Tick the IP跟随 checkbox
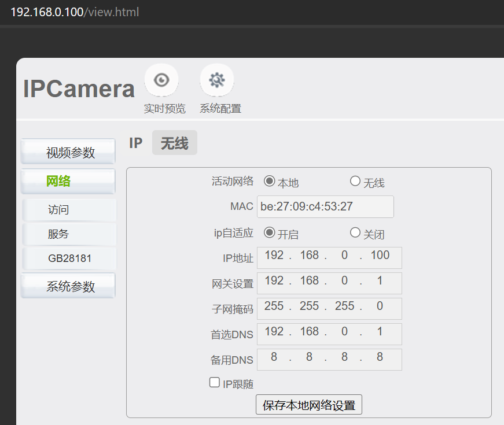The width and height of the screenshot is (504, 425). (x=215, y=382)
